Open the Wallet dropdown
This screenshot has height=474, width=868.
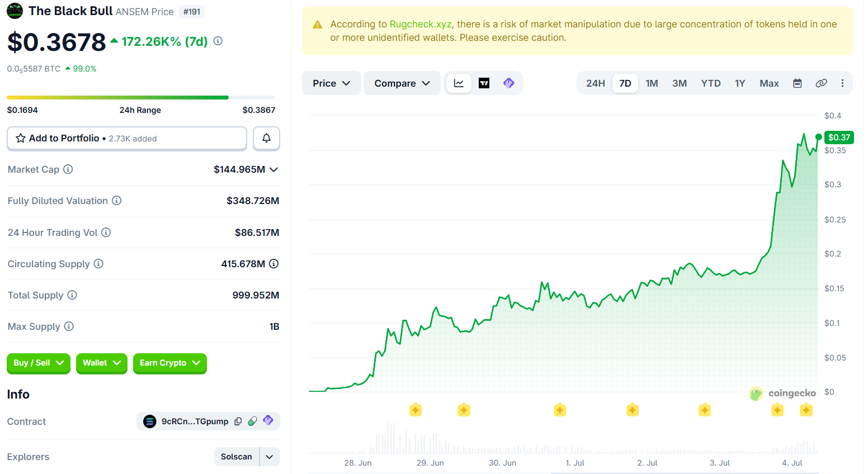coord(102,363)
